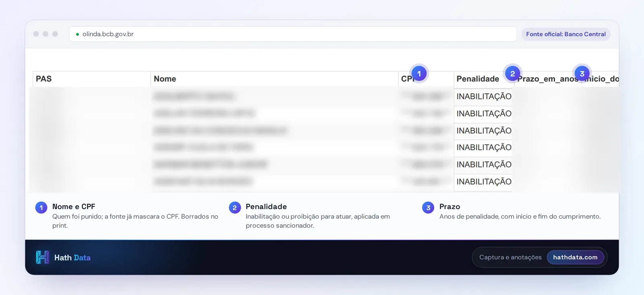Select the Nome column header
This screenshot has width=644, height=295.
(274, 79)
